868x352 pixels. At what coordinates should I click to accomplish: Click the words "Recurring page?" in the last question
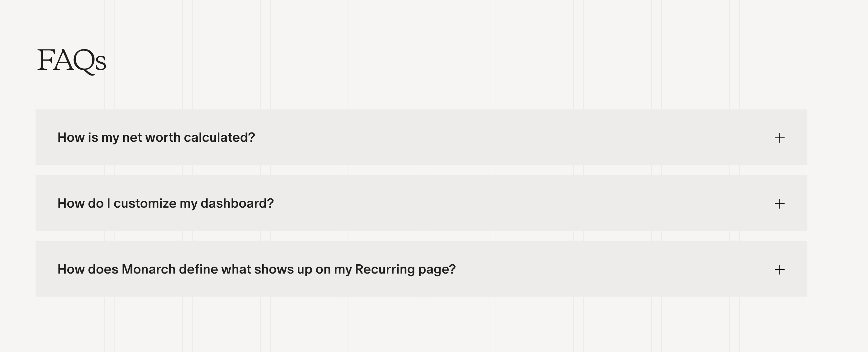405,269
